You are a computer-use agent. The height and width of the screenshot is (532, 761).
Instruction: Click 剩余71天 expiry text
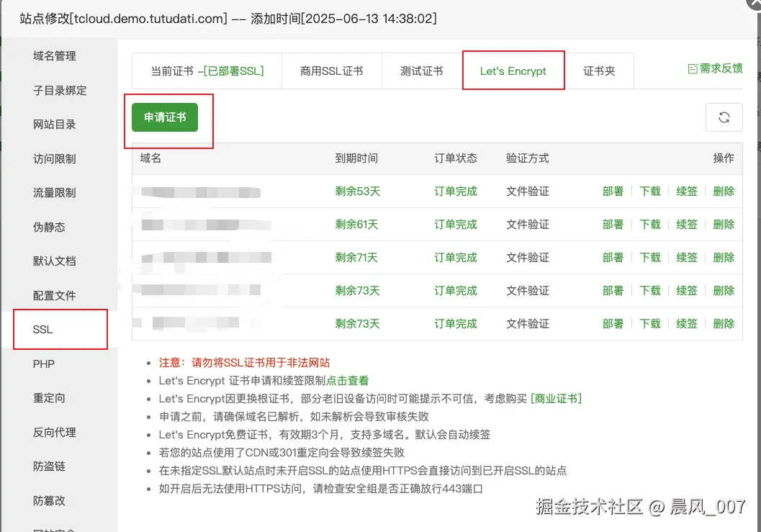tap(356, 257)
